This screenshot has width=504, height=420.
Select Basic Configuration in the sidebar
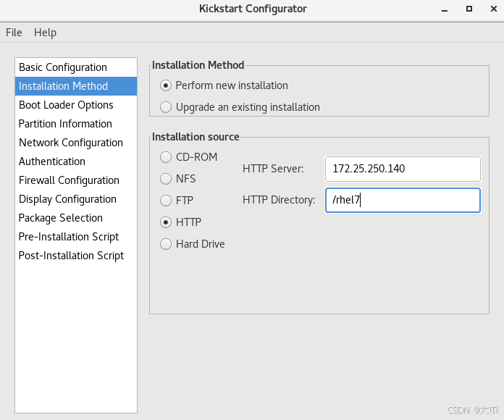[76, 67]
